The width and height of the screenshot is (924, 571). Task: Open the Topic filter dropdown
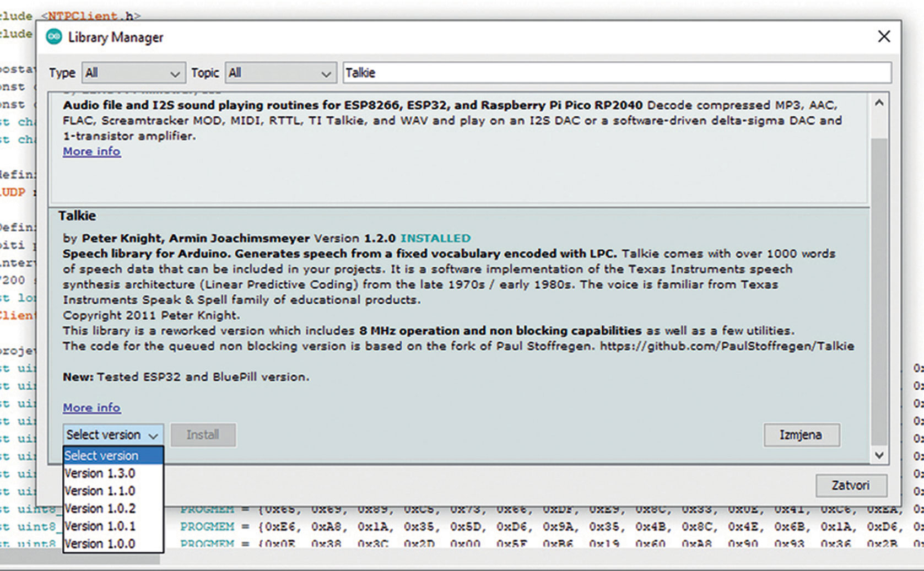pos(280,73)
